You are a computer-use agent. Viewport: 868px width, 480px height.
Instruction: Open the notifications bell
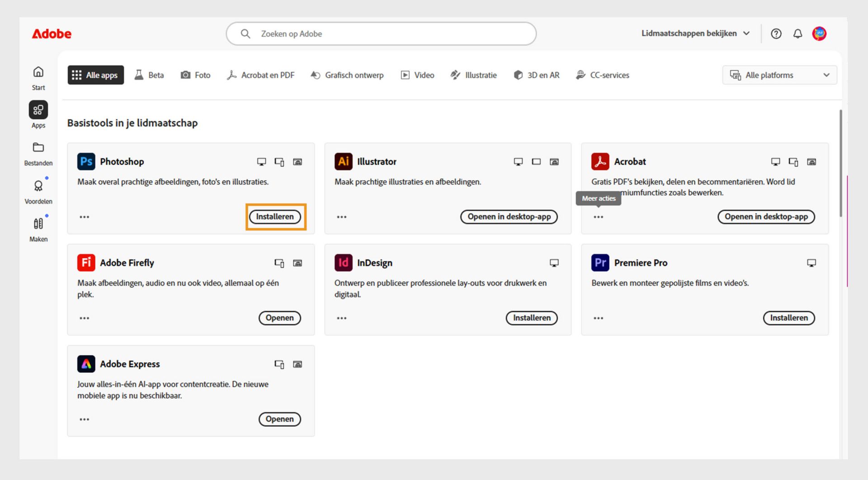coord(797,34)
